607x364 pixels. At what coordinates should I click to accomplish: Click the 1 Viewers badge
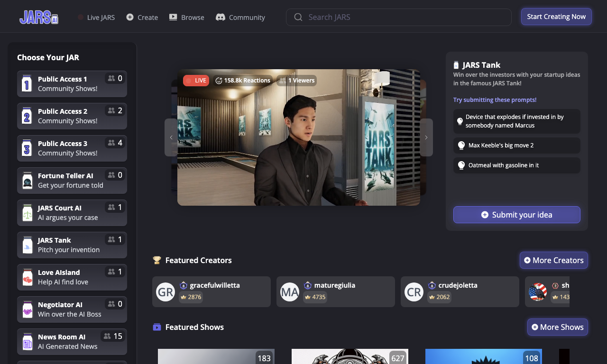tap(297, 81)
